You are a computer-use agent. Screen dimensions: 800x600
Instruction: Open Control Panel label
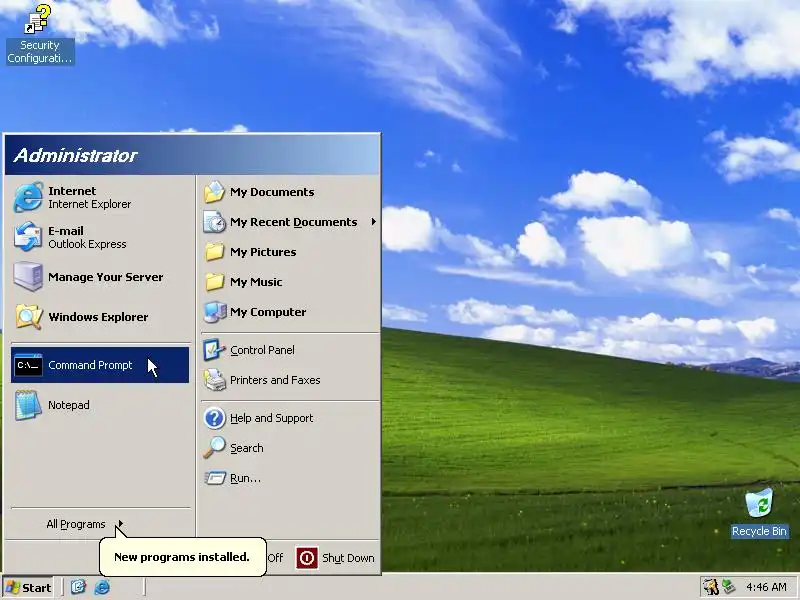click(262, 350)
